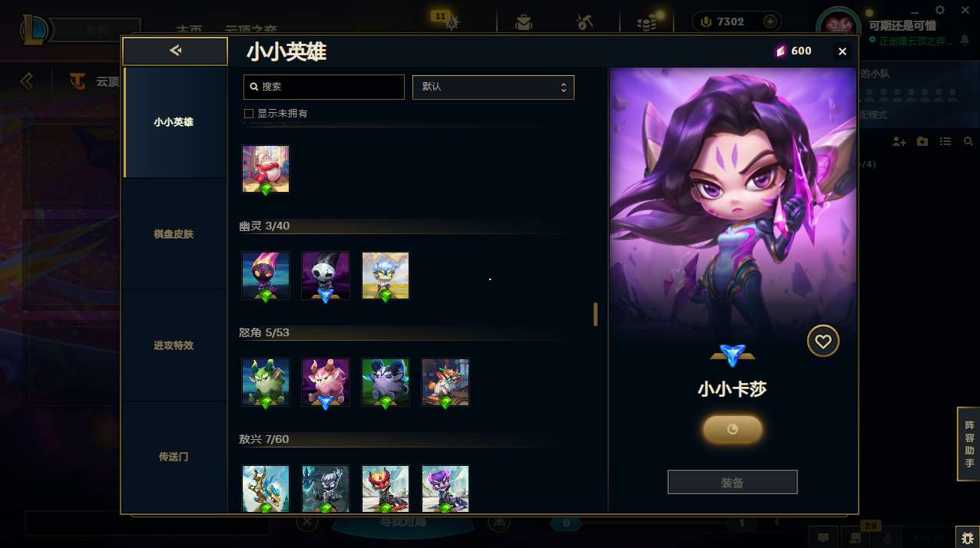Select the purple 敖兴 dragon thumbnail
Image resolution: width=980 pixels, height=548 pixels.
[x=445, y=489]
